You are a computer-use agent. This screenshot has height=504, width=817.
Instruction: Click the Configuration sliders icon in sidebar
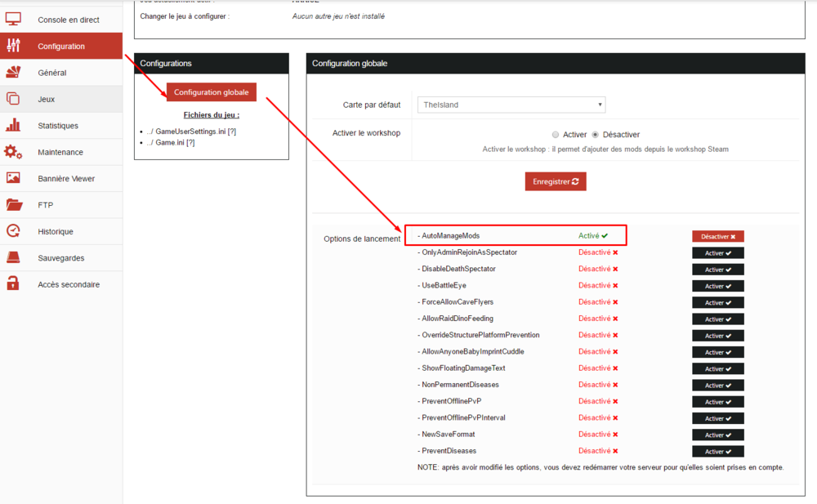(x=13, y=46)
